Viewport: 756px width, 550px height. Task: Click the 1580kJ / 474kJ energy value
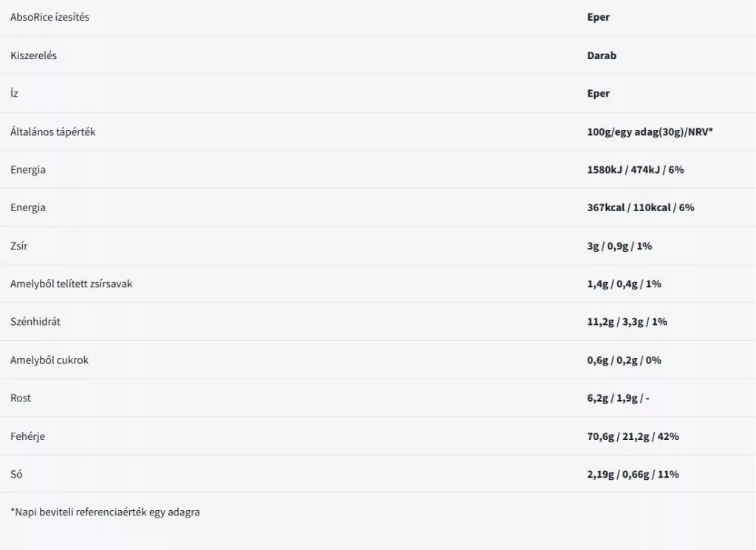635,170
